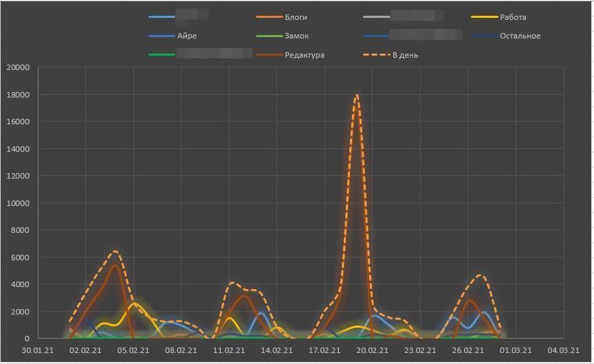Click the 0 label on the vertical axis
The height and width of the screenshot is (364, 594).
27,339
